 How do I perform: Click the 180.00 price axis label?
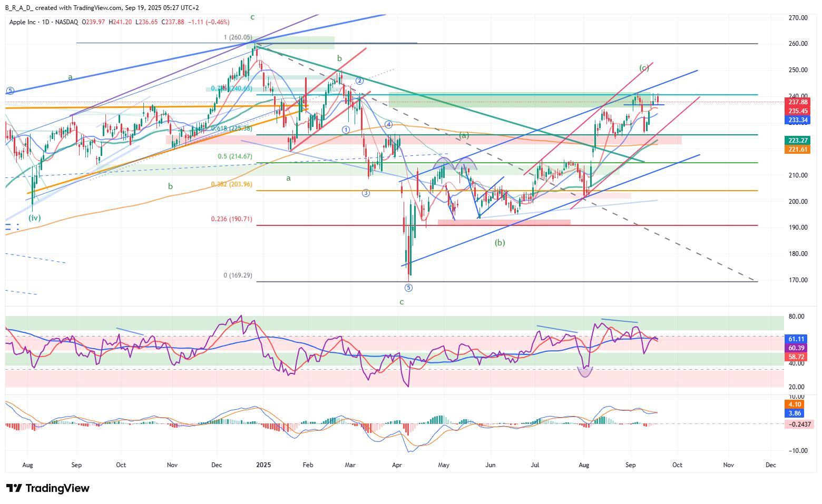pos(798,254)
